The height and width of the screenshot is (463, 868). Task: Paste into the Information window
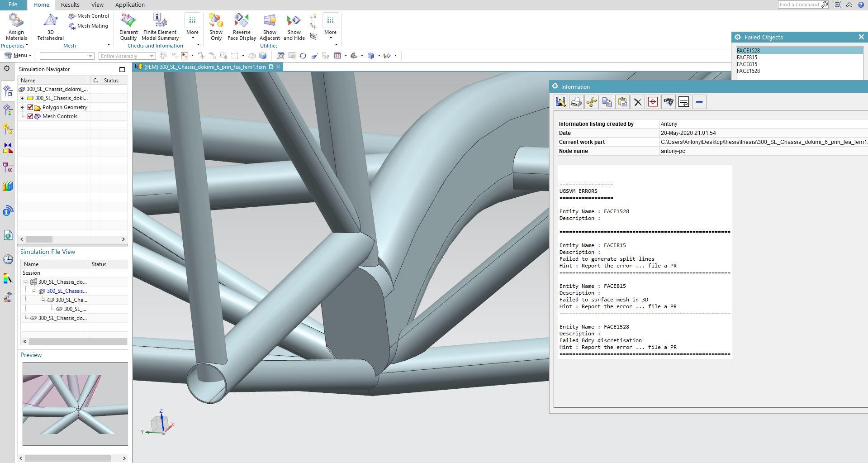point(622,102)
